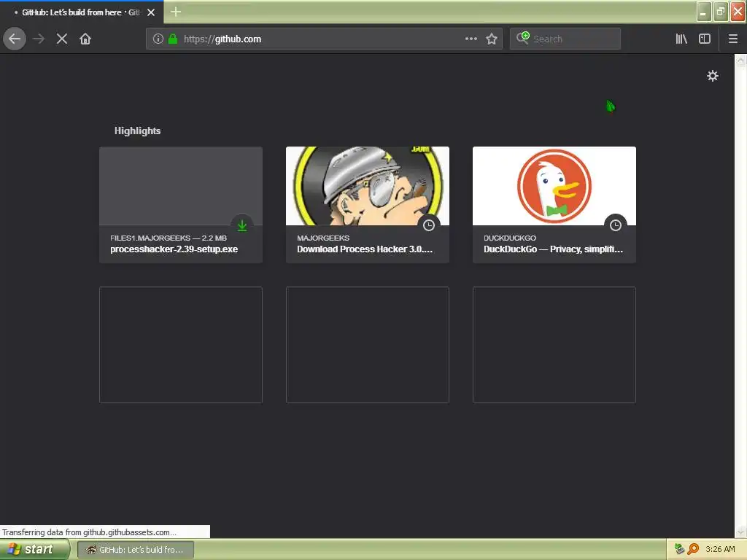
Task: Open the Library icon in toolbar
Action: point(681,39)
